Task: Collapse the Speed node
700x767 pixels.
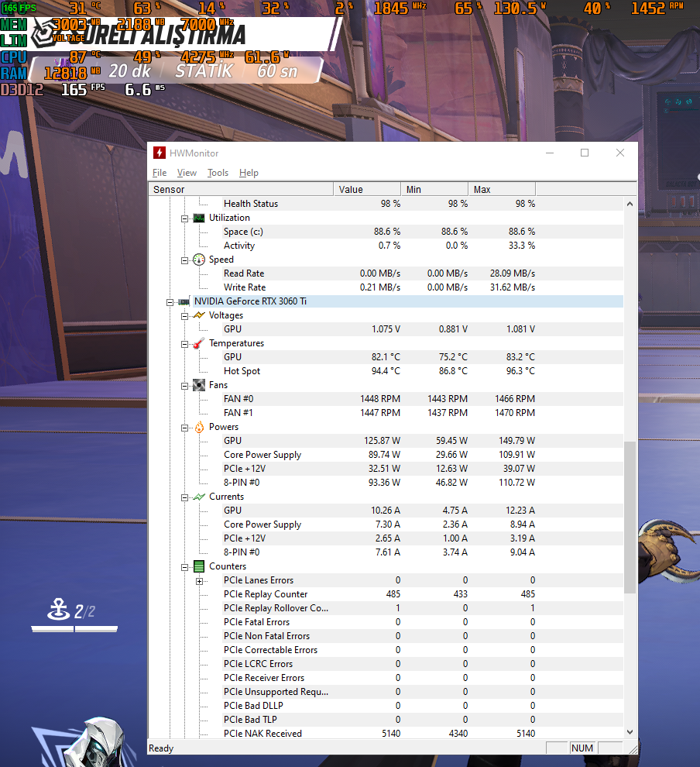Action: click(x=184, y=261)
